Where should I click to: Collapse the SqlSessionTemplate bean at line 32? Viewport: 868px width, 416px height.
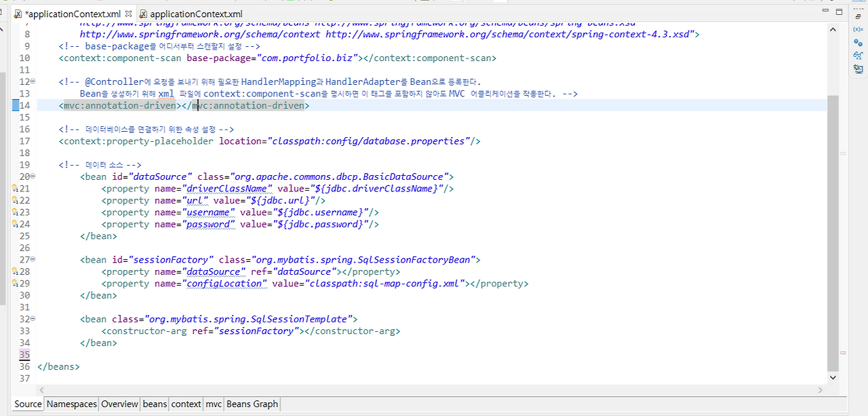click(x=33, y=319)
